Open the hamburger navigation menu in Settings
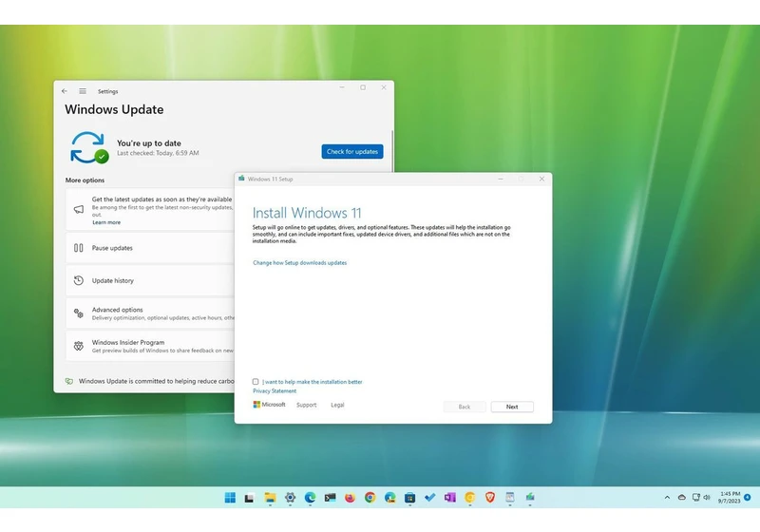 (83, 91)
